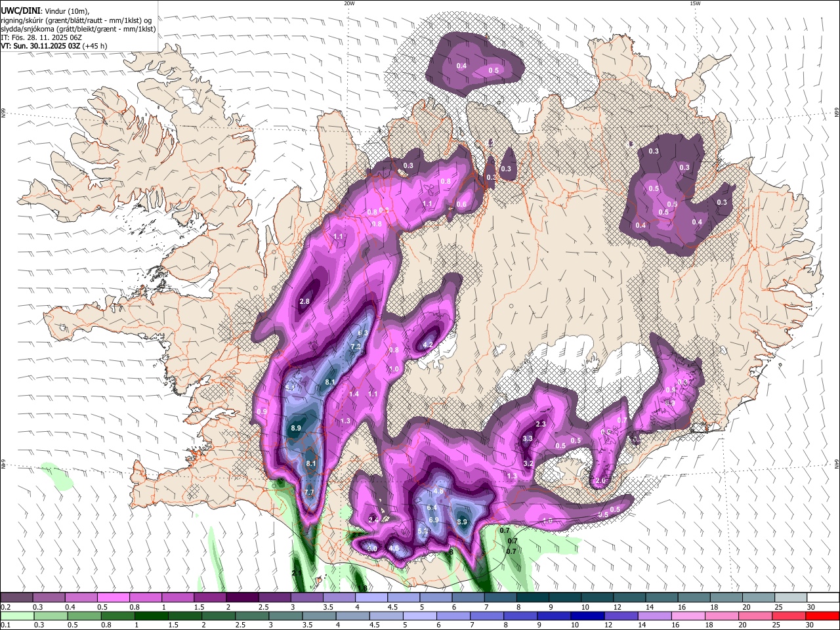The image size is (840, 630).
Task: Click the 0.5–0.8 medium green swatch, bottom legend row
Action: pos(84,616)
